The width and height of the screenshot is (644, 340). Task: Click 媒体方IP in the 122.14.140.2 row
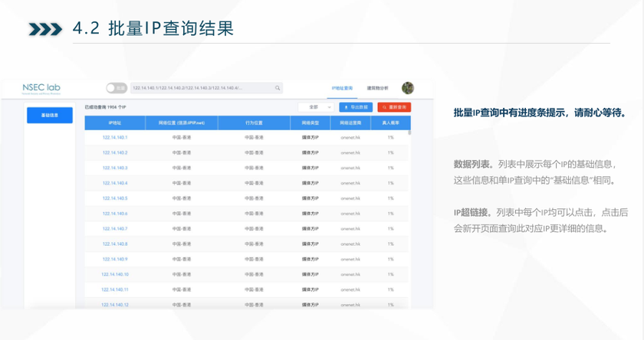[310, 152]
